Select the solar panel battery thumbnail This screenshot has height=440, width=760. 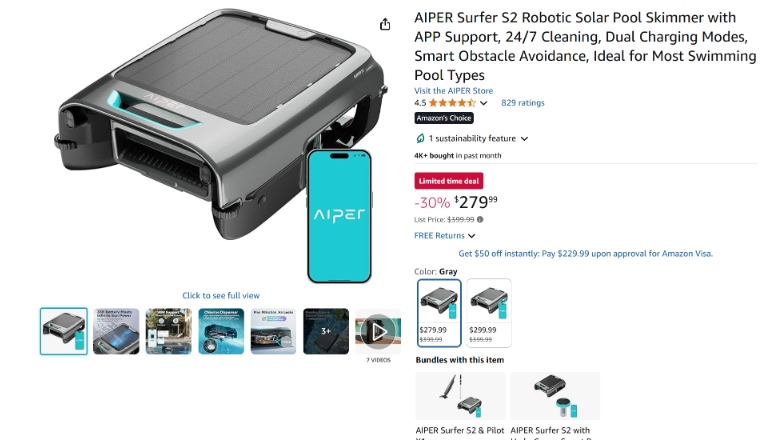[x=116, y=331]
